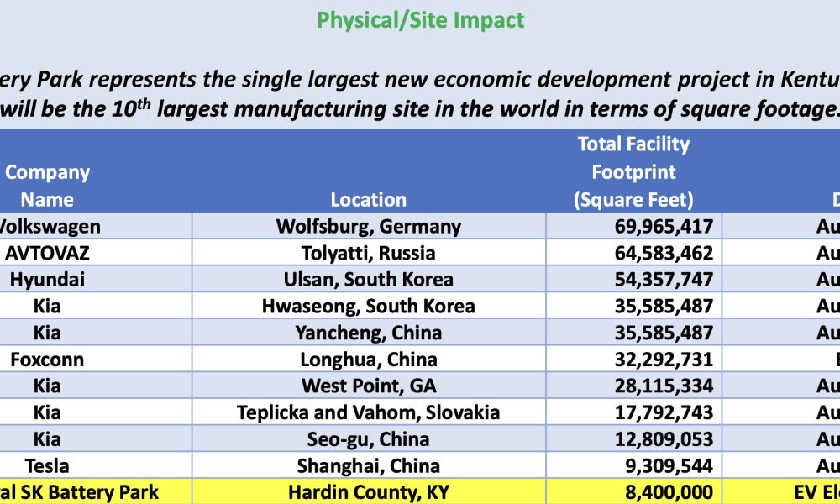Select the footprint value 12,809,053
The image size is (840, 504).
tap(633, 438)
